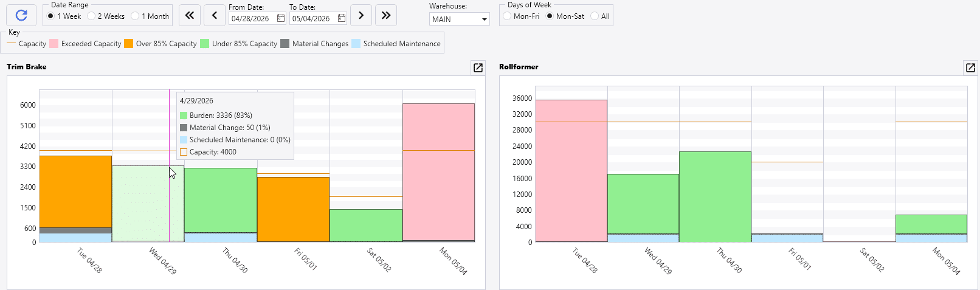Open From Date calendar picker icon
Screen dimensions: 980x290
click(281, 18)
